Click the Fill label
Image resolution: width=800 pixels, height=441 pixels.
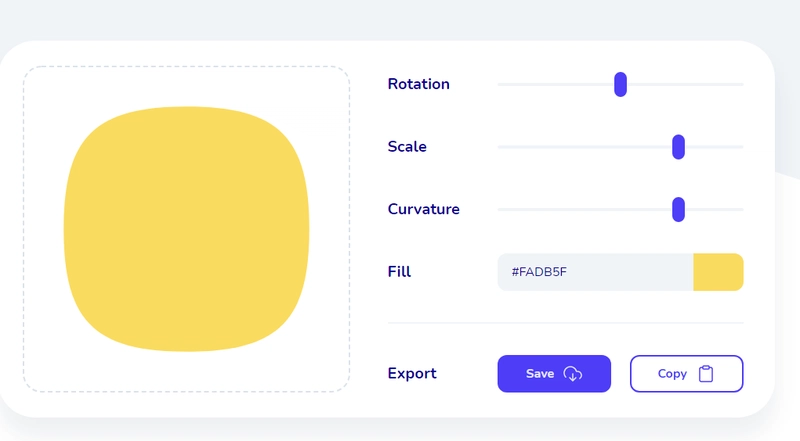pos(399,272)
